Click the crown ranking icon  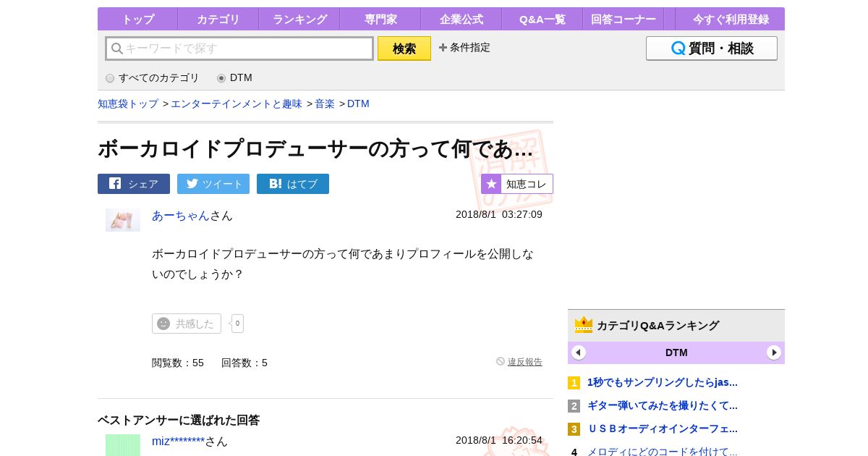584,325
